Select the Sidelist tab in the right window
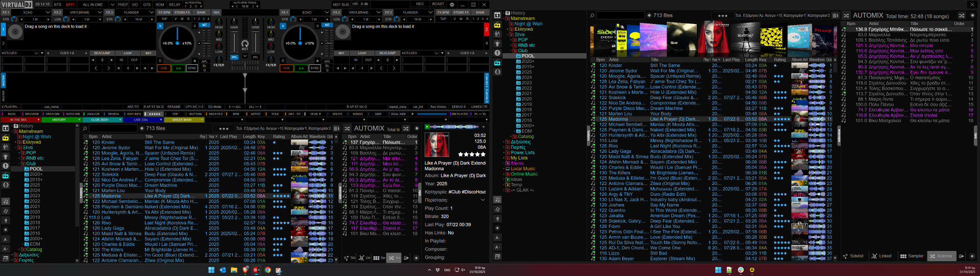Image resolution: width=980 pixels, height=276 pixels. (853, 256)
